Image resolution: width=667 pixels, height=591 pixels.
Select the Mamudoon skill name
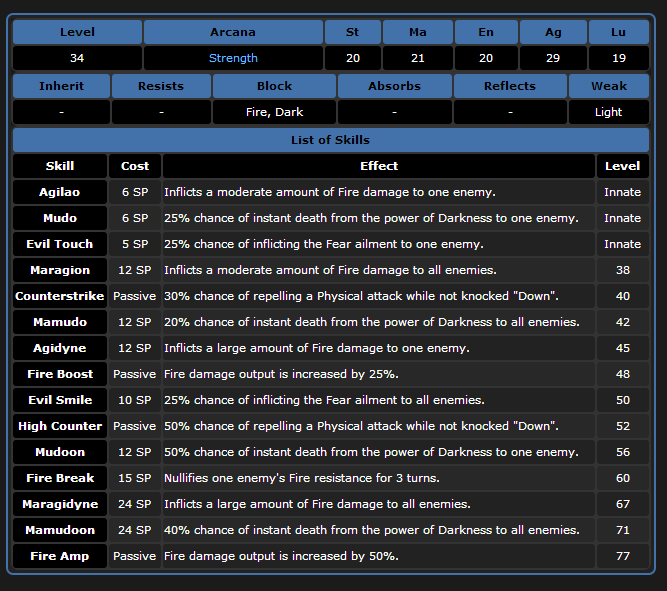click(x=60, y=530)
